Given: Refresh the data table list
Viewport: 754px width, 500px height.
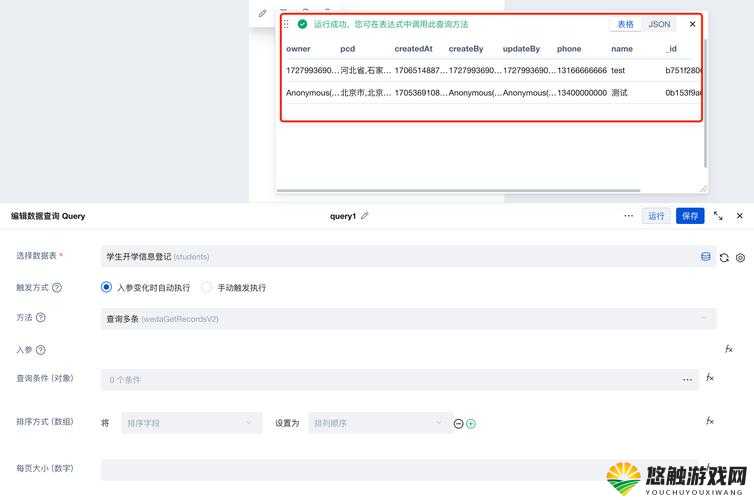Looking at the screenshot, I should point(724,258).
